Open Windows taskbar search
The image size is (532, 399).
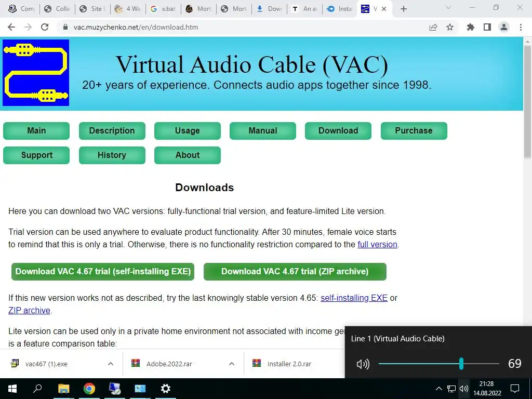tap(37, 389)
